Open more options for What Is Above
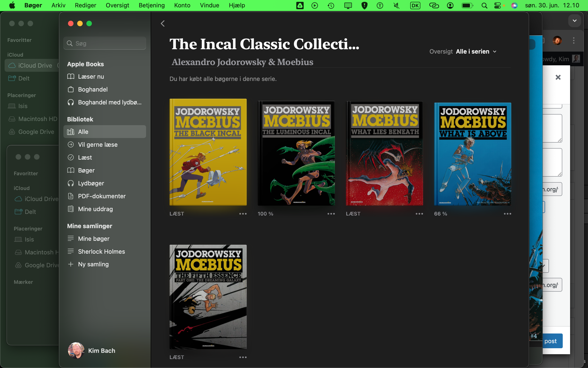 pyautogui.click(x=507, y=214)
